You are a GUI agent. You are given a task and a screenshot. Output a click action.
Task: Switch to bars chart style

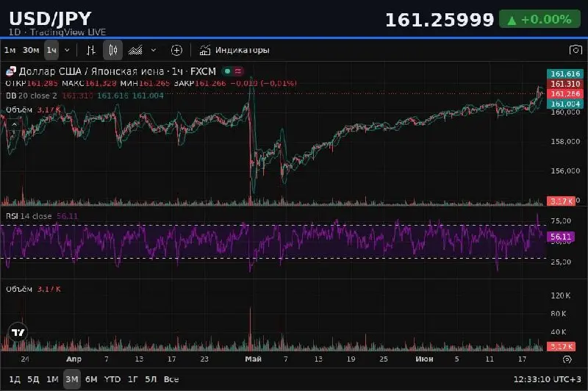[91, 50]
